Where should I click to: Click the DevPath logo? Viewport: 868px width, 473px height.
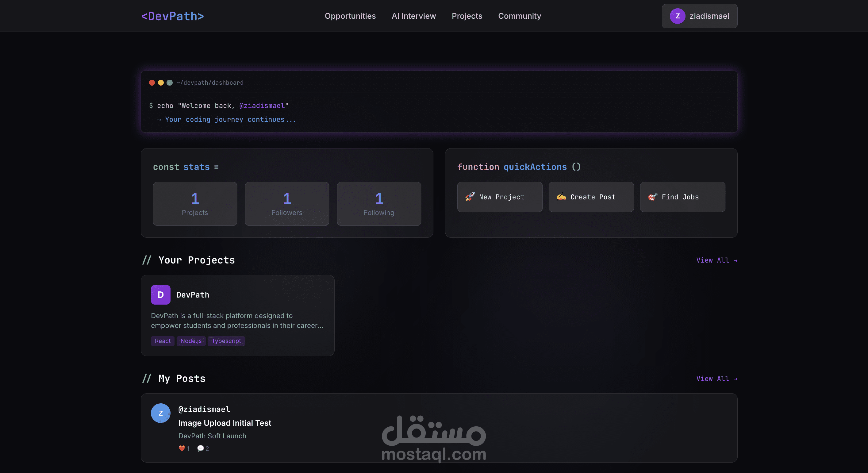[172, 16]
